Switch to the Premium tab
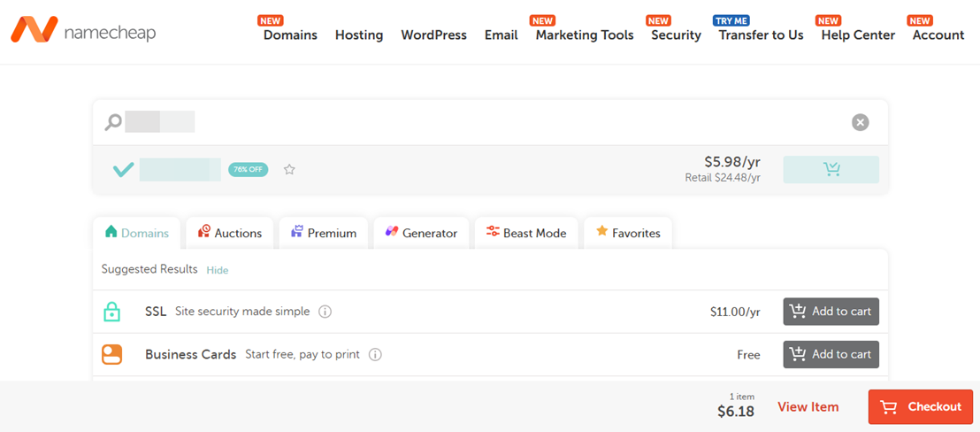This screenshot has width=980, height=432. (x=323, y=233)
